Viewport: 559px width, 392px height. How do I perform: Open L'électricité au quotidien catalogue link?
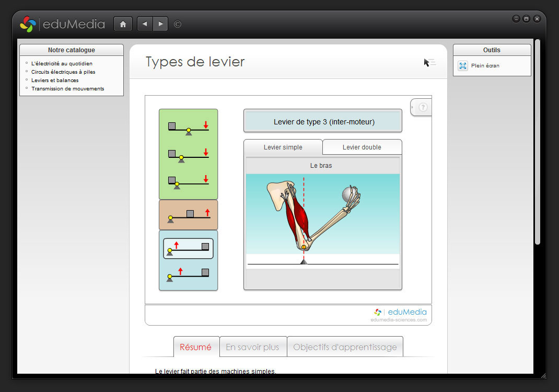click(62, 64)
